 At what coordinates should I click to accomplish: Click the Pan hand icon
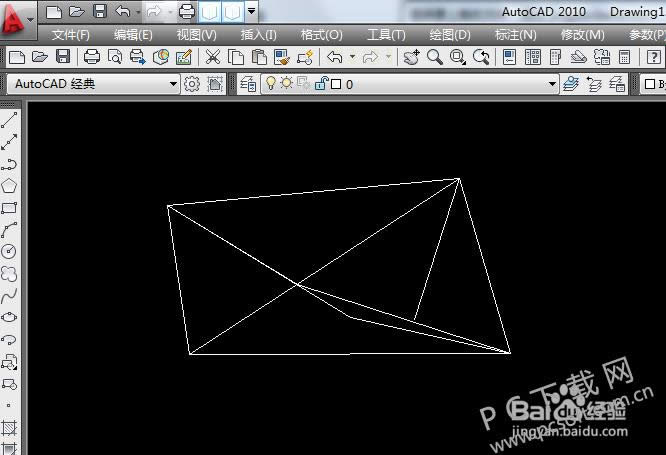(x=411, y=57)
